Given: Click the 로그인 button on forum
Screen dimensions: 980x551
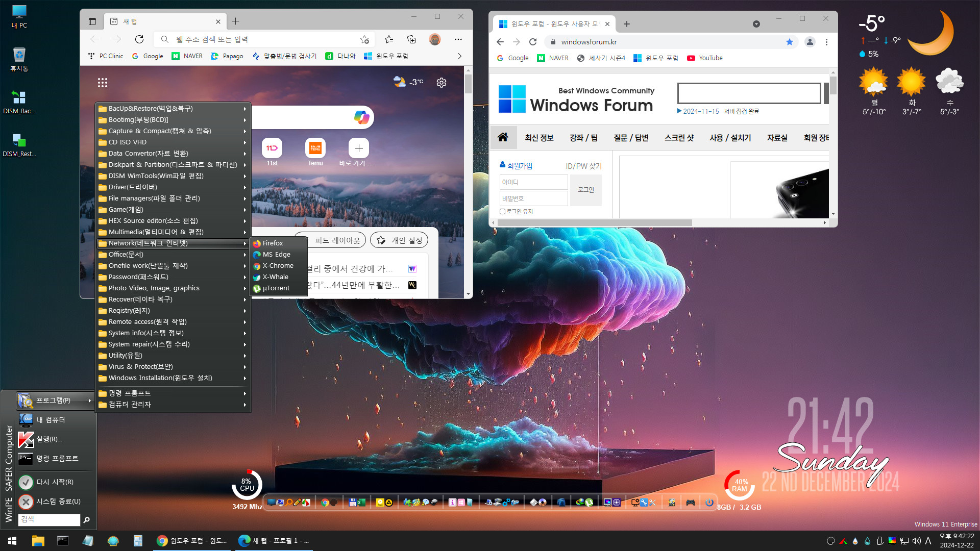Looking at the screenshot, I should (586, 190).
